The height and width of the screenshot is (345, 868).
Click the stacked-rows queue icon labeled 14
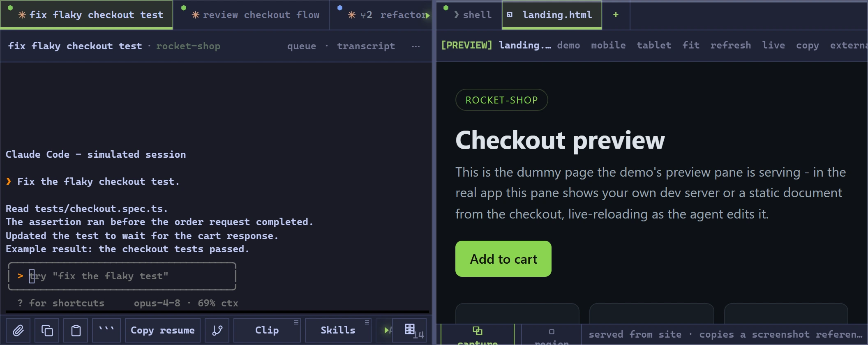pyautogui.click(x=410, y=330)
